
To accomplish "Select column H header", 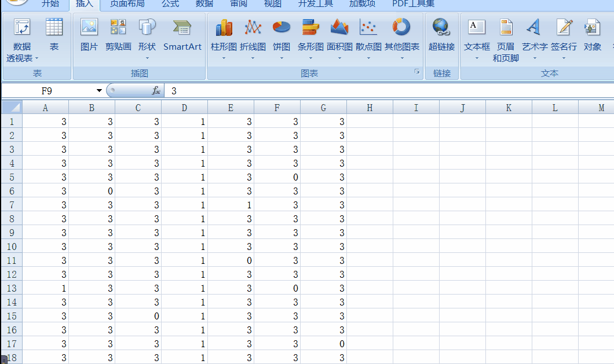I will pyautogui.click(x=370, y=108).
